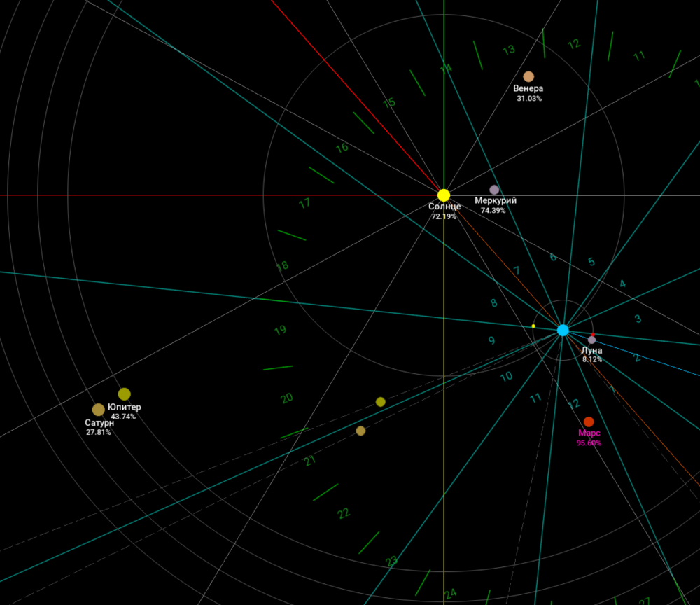Screen dimensions: 700x605
Task: Click Saturn's 27.81% value
Action: click(99, 432)
